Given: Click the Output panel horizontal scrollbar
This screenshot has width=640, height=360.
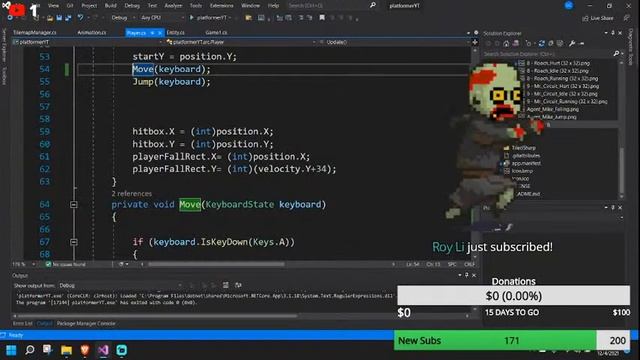Looking at the screenshot, I should pyautogui.click(x=158, y=316).
